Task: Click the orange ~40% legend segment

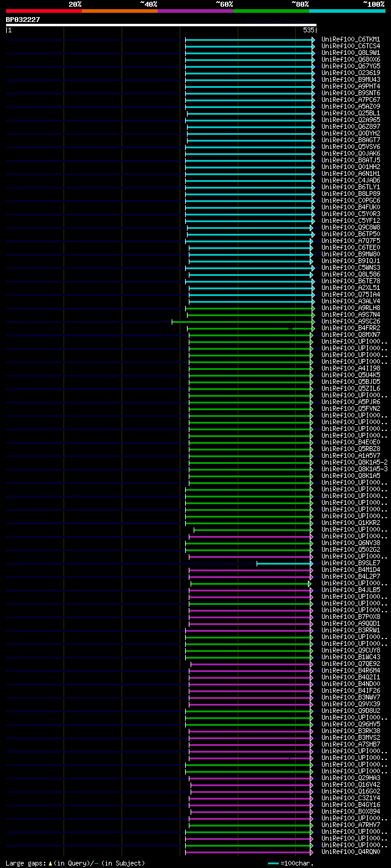Action: coord(119,10)
